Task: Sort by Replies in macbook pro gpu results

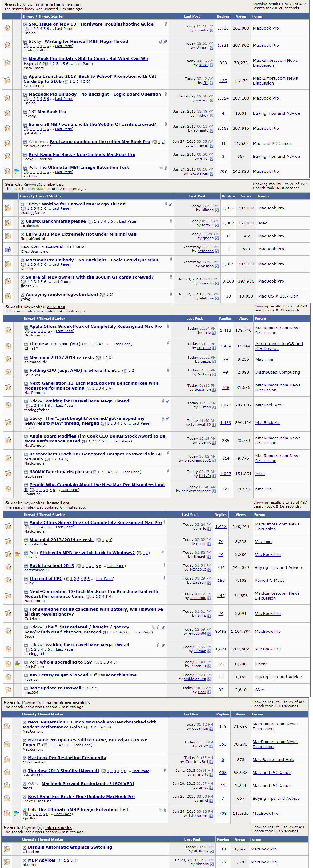Action: pyautogui.click(x=223, y=16)
